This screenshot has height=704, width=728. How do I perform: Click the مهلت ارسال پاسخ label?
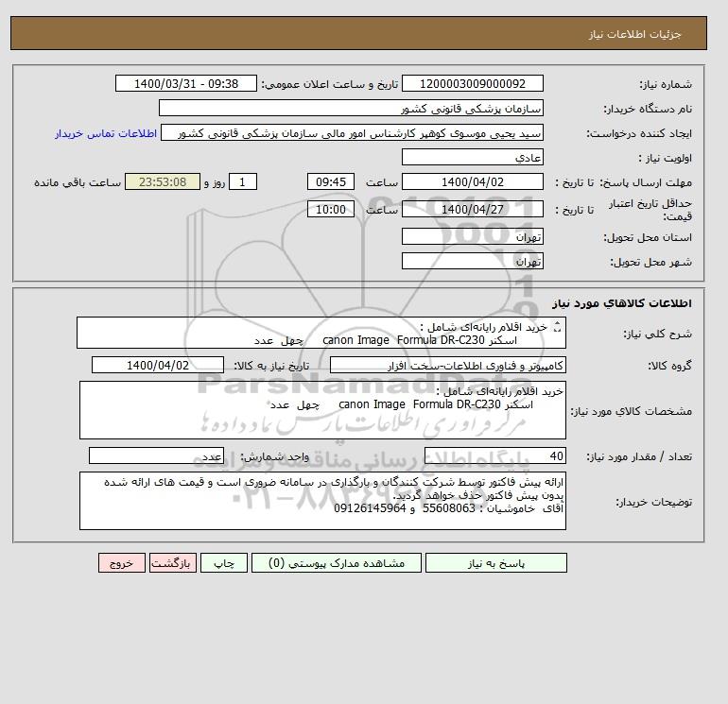[x=646, y=182]
